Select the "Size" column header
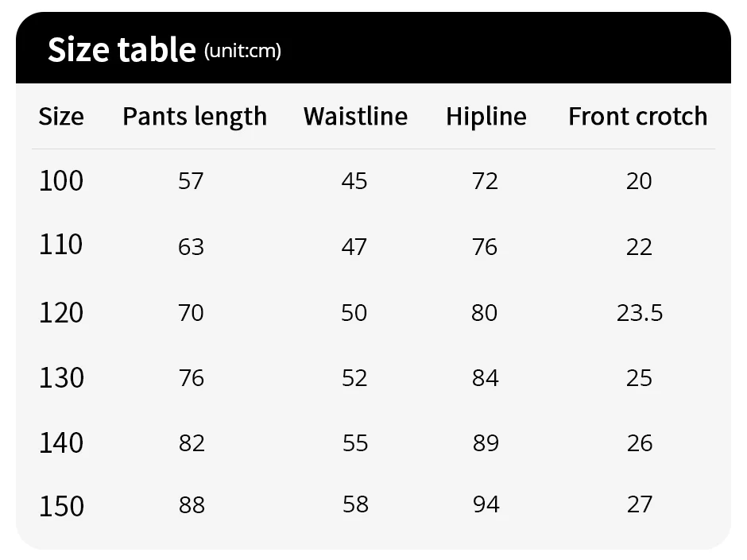The height and width of the screenshot is (560, 747). point(61,117)
